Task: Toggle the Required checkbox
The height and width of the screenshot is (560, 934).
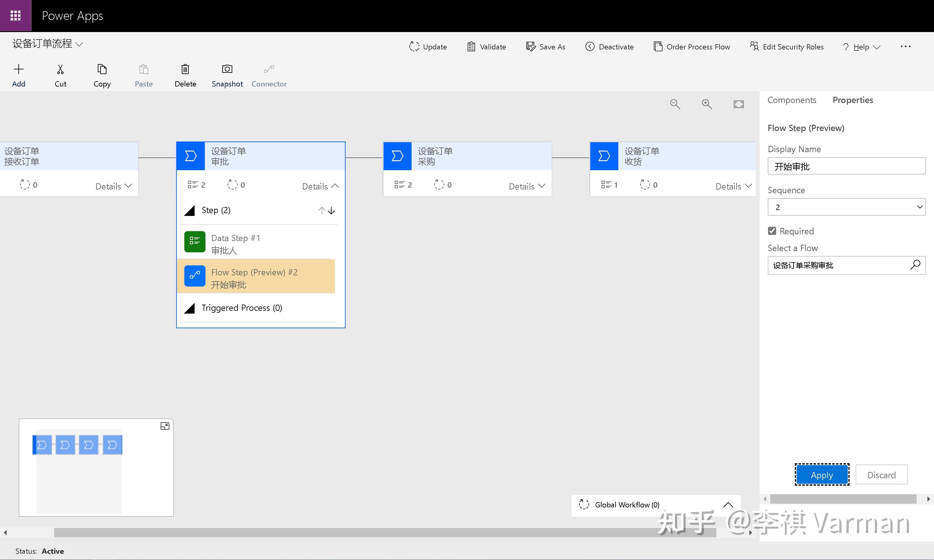Action: [772, 231]
